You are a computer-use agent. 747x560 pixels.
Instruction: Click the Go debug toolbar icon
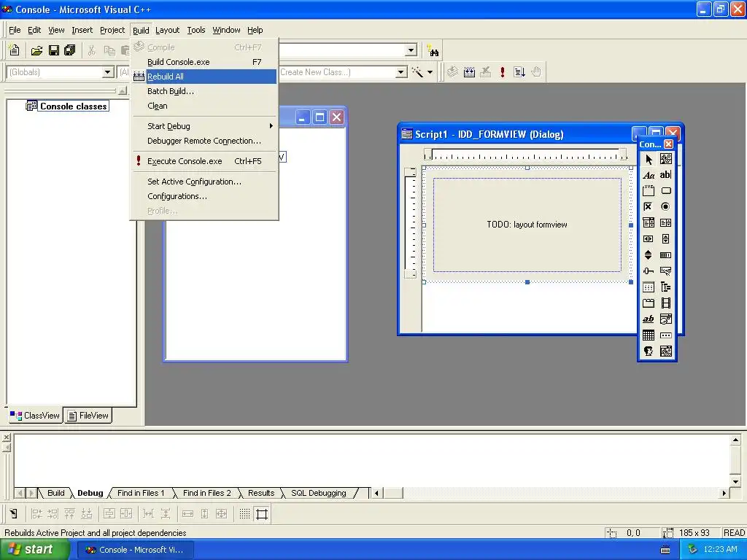pos(519,72)
